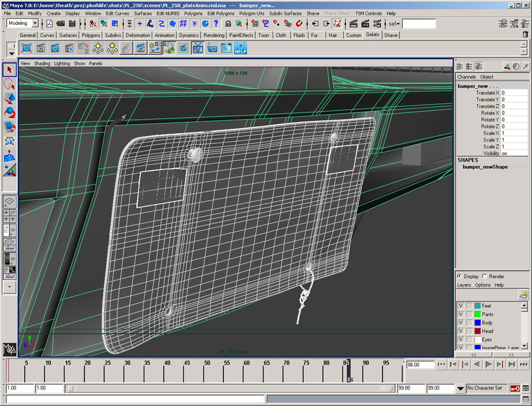Image resolution: width=532 pixels, height=406 pixels.
Task: Switch to the Rendering shelf tab
Action: pos(213,36)
